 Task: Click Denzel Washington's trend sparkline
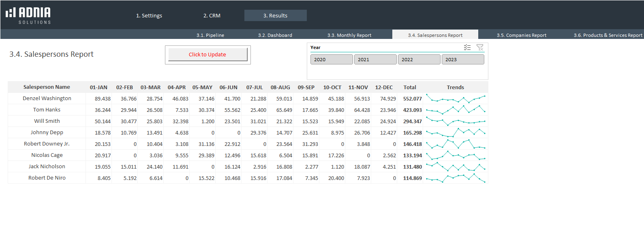point(456,99)
